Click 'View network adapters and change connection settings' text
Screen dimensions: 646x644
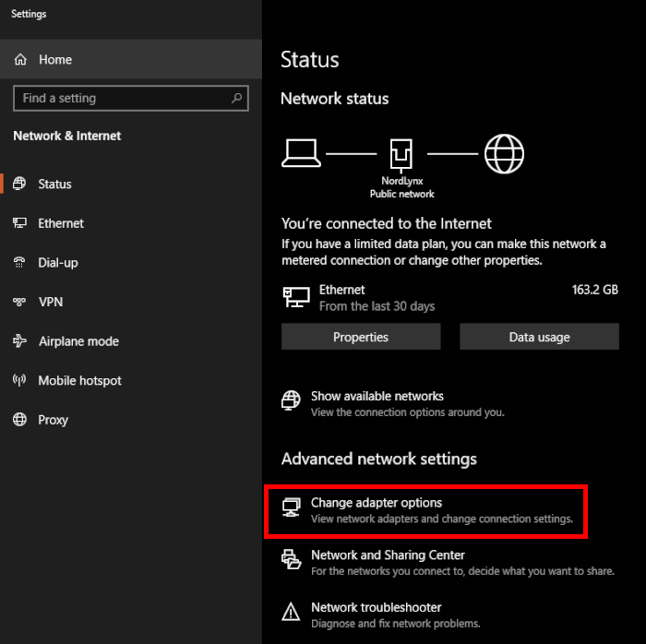(442, 519)
